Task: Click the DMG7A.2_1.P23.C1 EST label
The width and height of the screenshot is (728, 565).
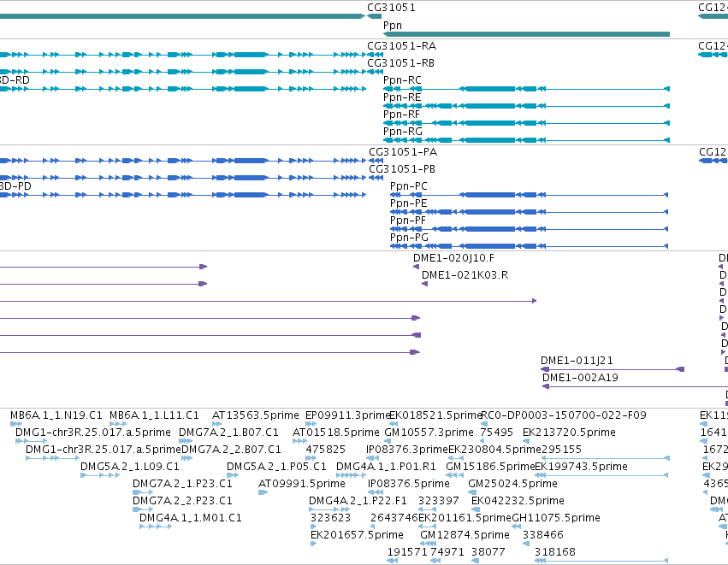Action: pyautogui.click(x=182, y=484)
